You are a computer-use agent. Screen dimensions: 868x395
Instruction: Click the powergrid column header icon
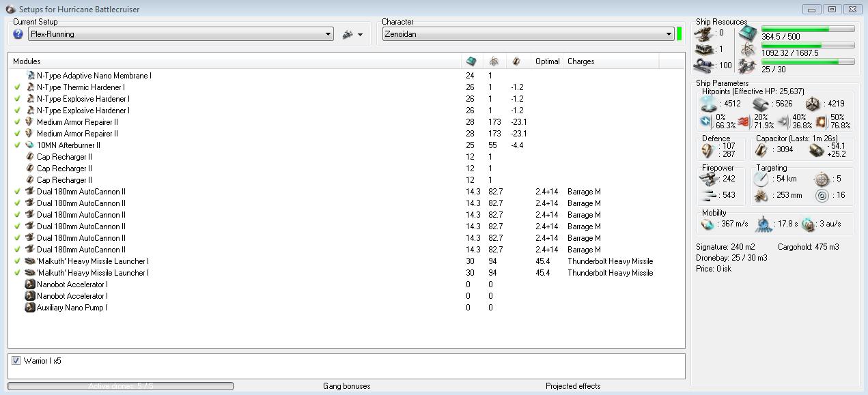(494, 61)
